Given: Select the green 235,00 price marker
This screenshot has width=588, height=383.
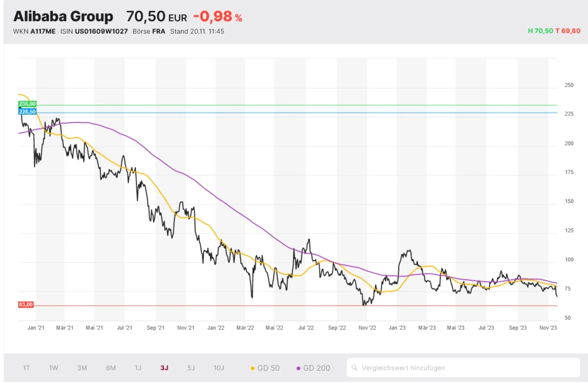Looking at the screenshot, I should pos(27,104).
